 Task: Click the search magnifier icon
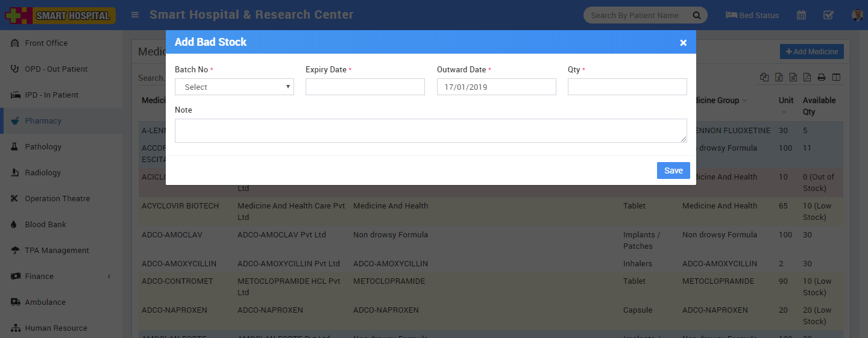click(696, 16)
